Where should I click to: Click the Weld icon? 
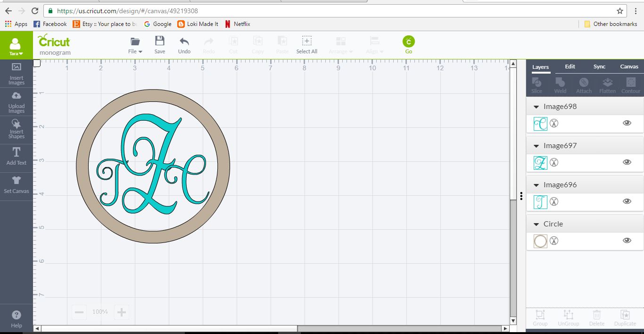click(560, 84)
